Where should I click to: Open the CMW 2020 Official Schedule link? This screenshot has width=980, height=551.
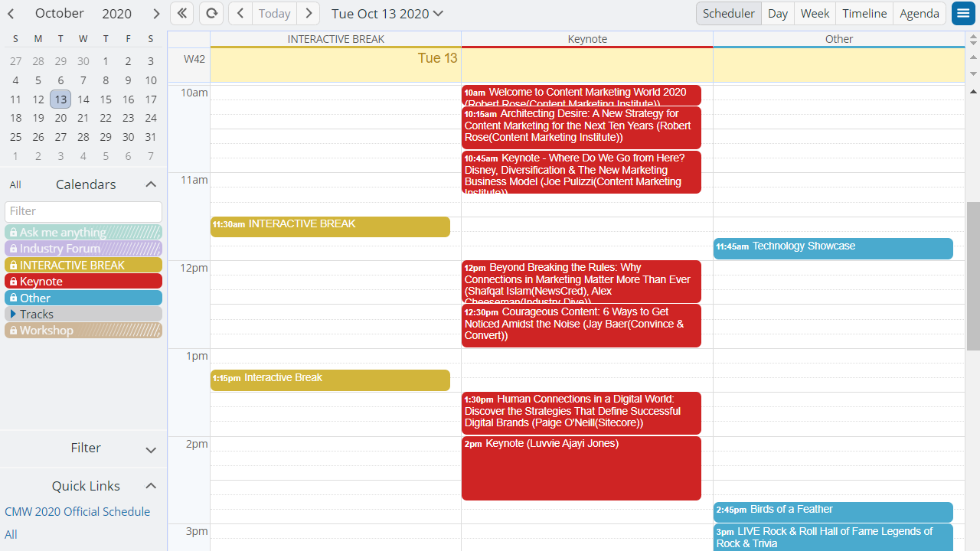[x=77, y=511]
